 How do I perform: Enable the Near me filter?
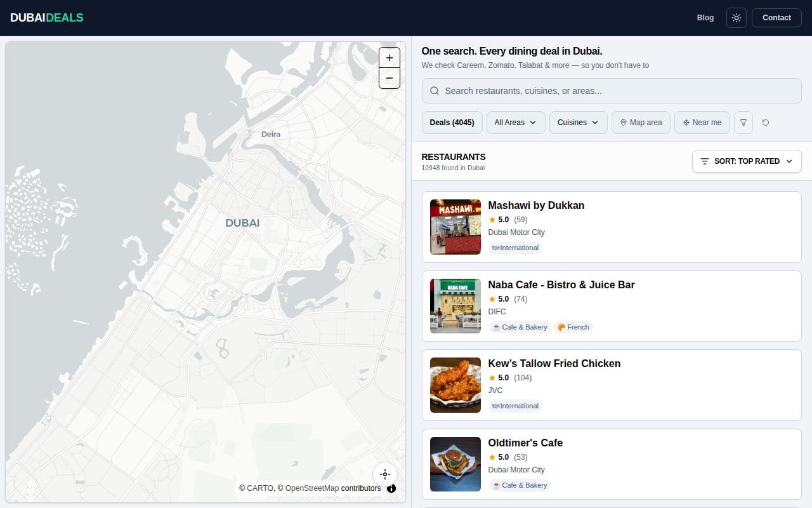702,123
